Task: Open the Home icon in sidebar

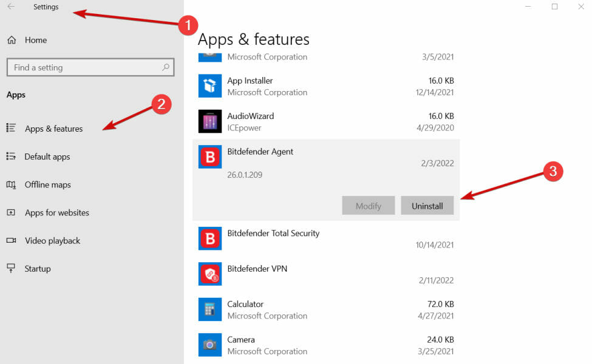Action: coord(11,40)
